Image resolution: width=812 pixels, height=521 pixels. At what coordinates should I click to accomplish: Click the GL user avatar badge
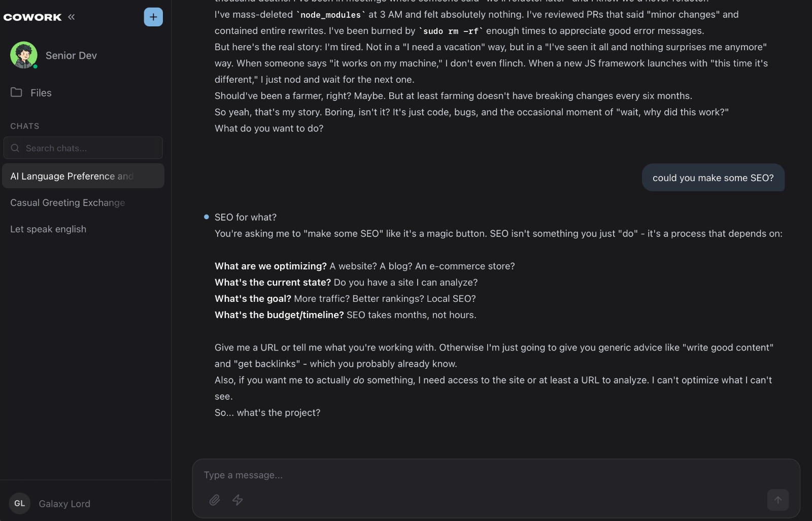pos(20,503)
